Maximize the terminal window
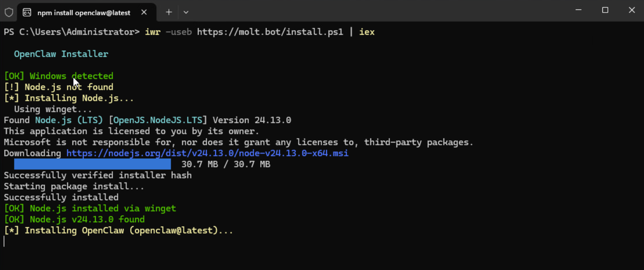 click(x=605, y=10)
